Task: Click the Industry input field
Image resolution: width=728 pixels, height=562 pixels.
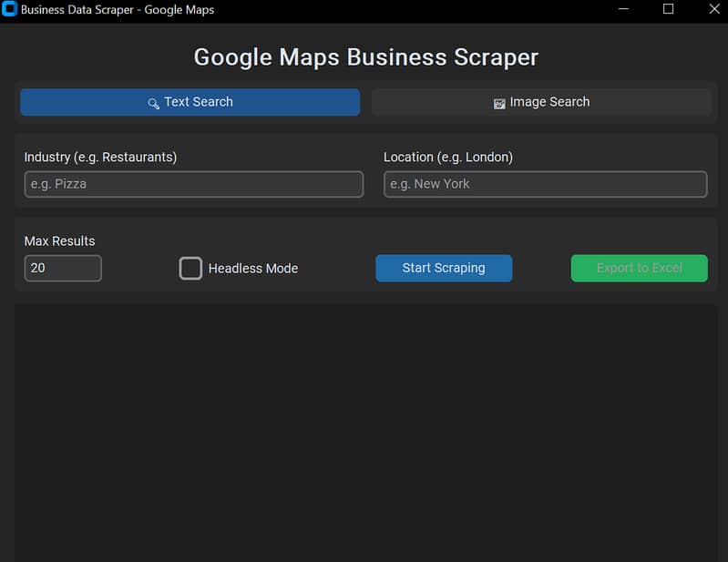Action: click(x=193, y=184)
